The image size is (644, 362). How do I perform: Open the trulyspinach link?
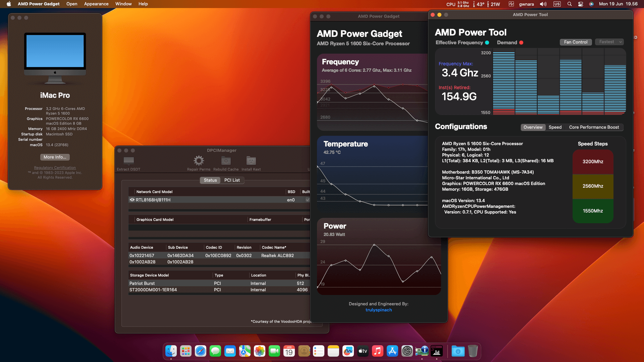379,310
